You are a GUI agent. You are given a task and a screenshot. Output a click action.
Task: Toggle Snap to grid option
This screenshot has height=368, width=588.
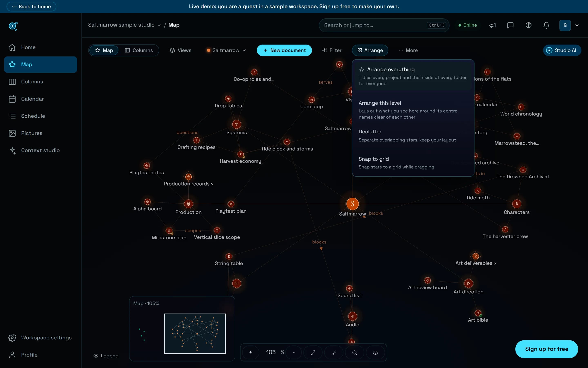coord(413,163)
